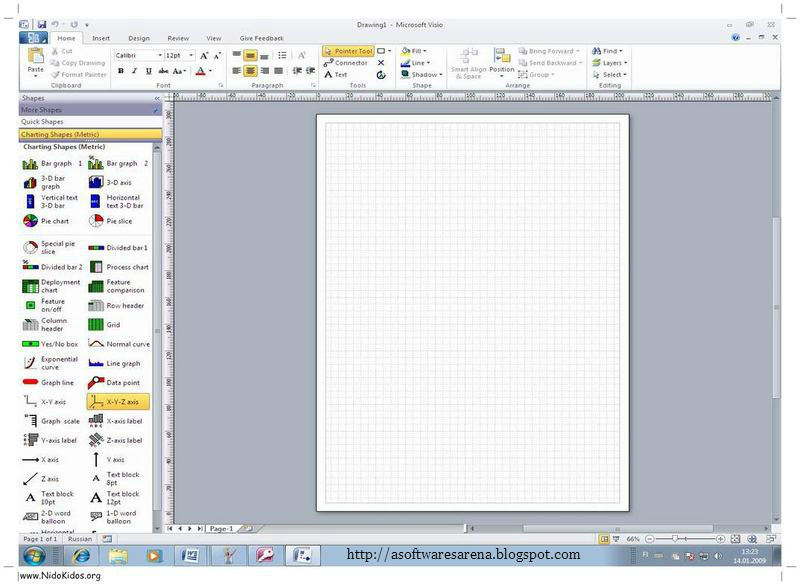Select the X-Y-Z axis shape
The image size is (800, 585).
pos(118,402)
